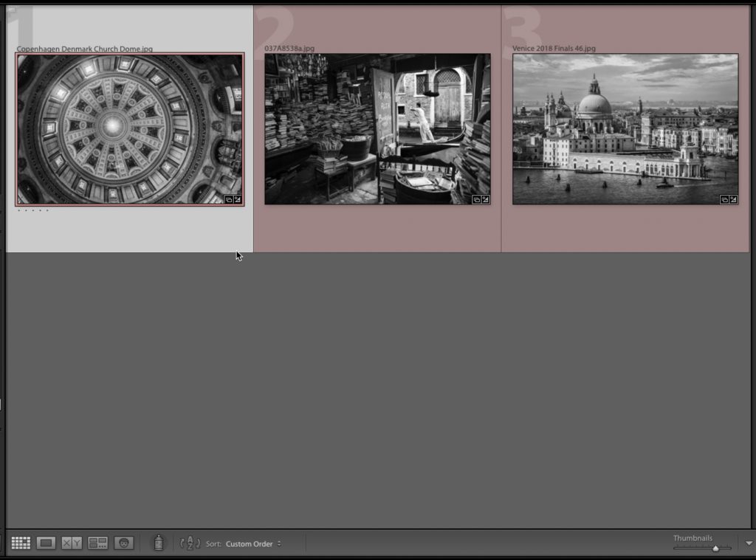Viewport: 756px width, 560px height.
Task: Click collection badge on 037A8538a.jpg photo
Action: click(476, 199)
